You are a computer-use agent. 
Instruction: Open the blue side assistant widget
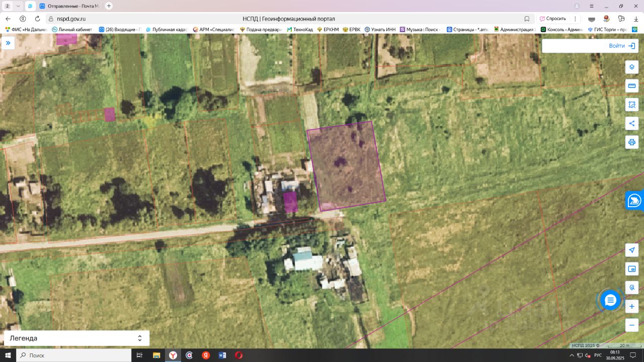coord(634,200)
